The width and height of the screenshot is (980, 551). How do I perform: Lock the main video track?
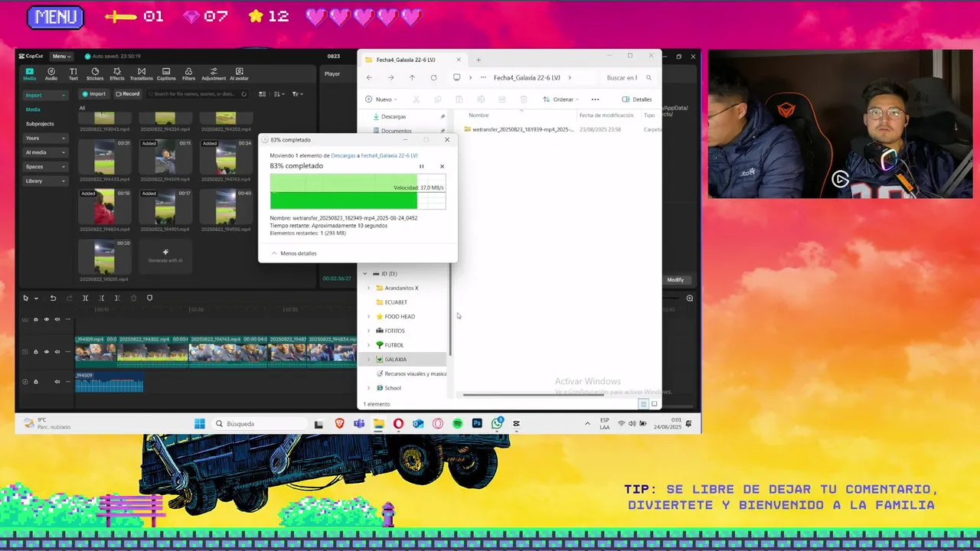point(35,352)
